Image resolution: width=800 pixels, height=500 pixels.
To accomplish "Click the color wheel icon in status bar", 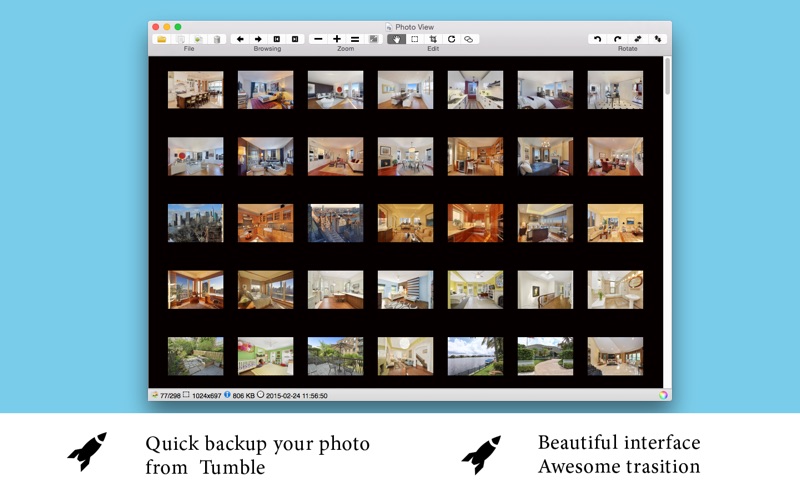I will click(663, 395).
